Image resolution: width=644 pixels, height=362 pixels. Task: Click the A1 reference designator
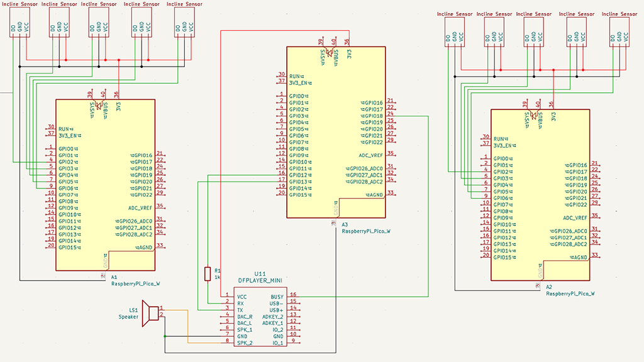[114, 277]
